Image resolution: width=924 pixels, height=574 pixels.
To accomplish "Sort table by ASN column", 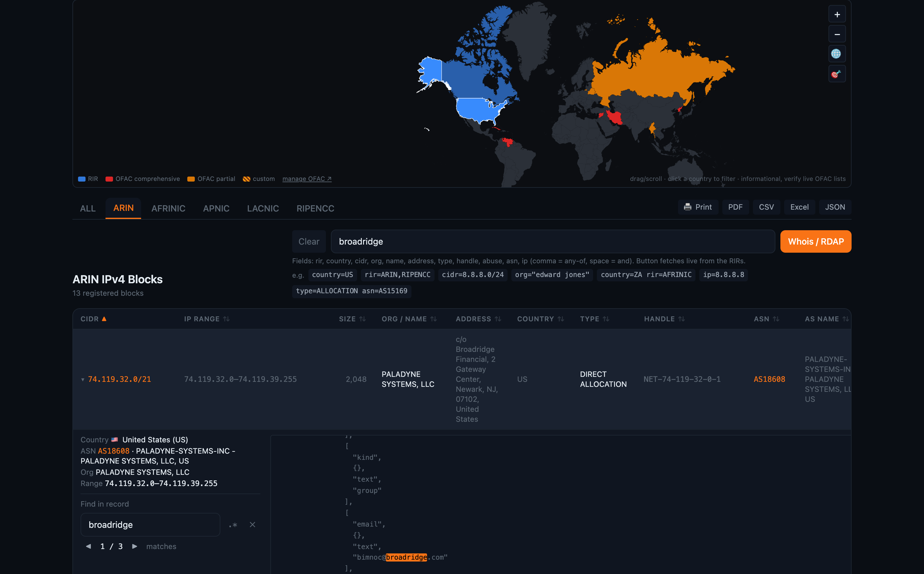I will tap(766, 319).
